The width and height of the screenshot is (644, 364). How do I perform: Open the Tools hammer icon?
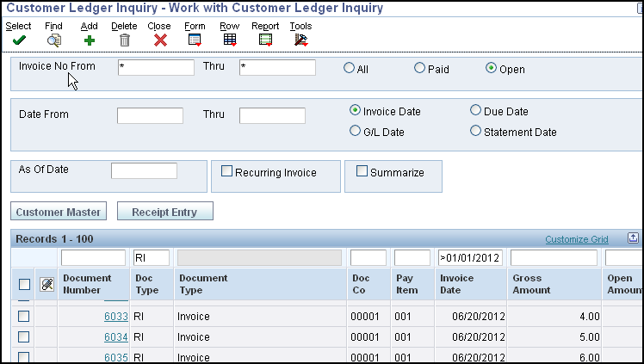click(x=301, y=40)
